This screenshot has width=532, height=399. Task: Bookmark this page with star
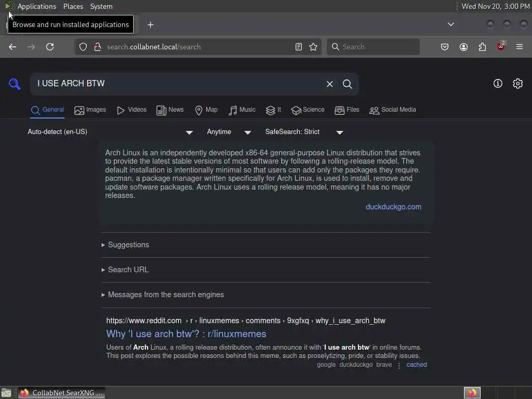point(313,47)
